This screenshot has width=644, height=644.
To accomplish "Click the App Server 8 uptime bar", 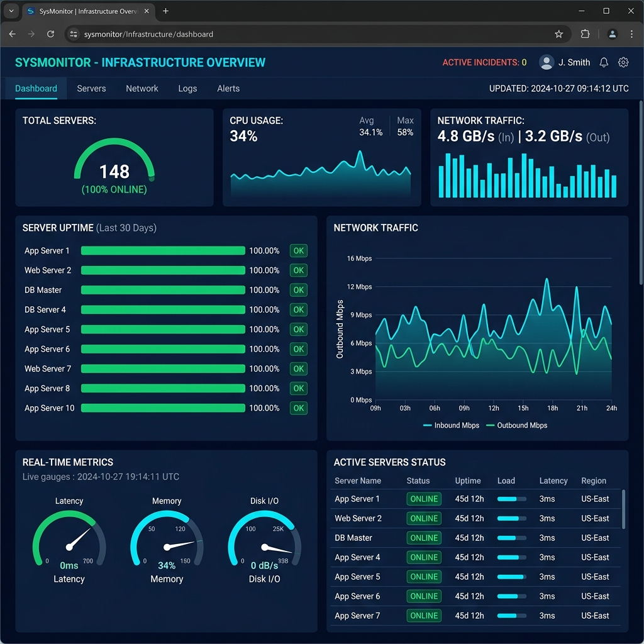I will click(163, 388).
